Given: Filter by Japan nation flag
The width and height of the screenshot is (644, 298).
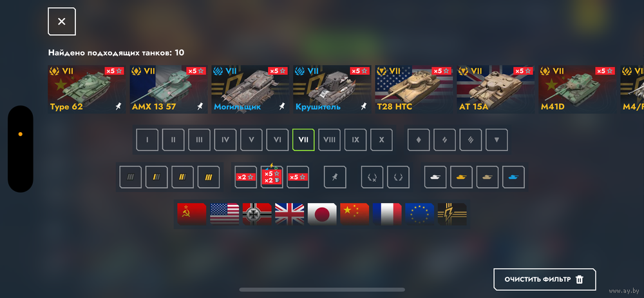Looking at the screenshot, I should coord(322,214).
